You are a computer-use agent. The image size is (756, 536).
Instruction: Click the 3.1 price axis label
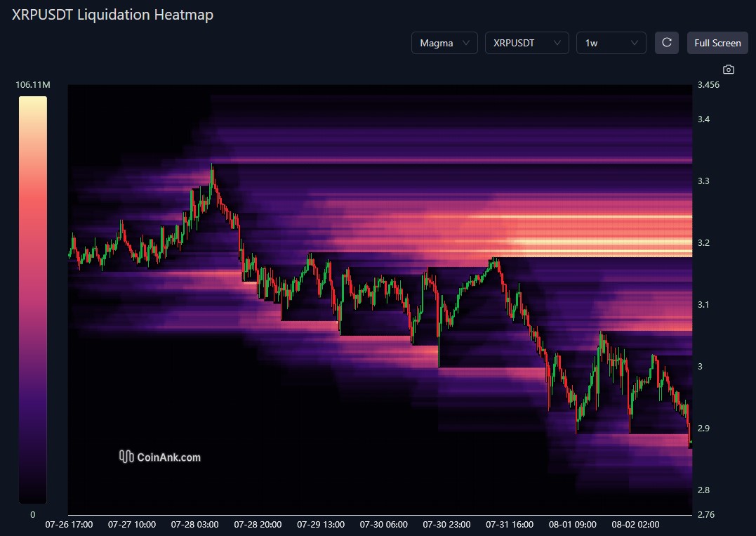click(704, 304)
